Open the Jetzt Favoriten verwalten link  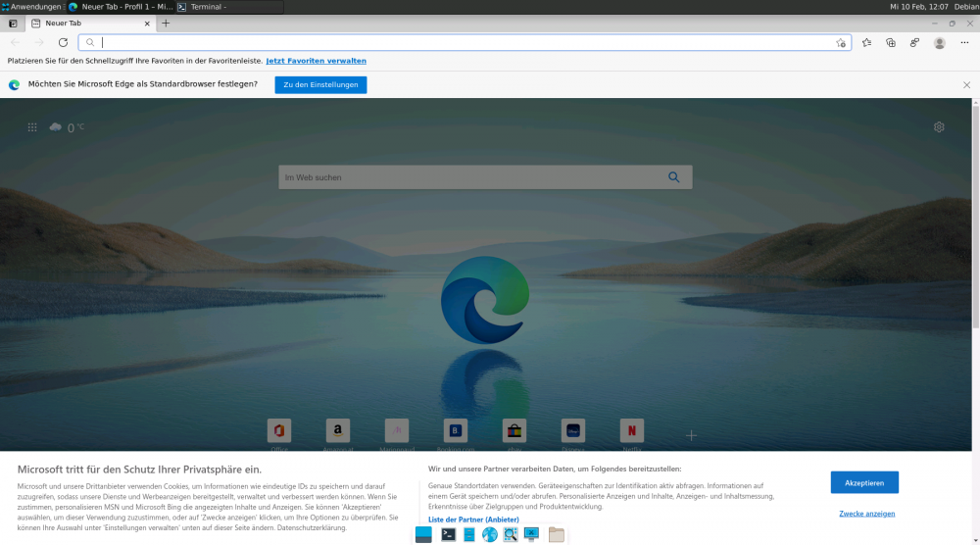point(316,61)
